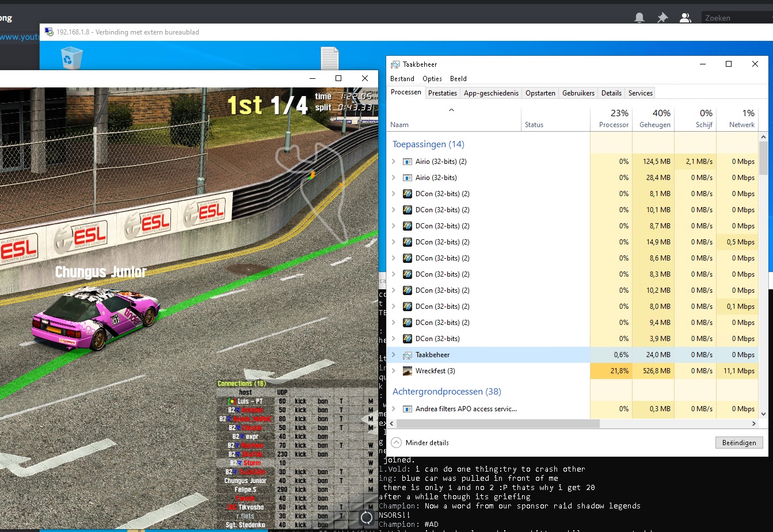
Task: Click the DCon icon in the 10,1 MB row
Action: pyautogui.click(x=408, y=210)
